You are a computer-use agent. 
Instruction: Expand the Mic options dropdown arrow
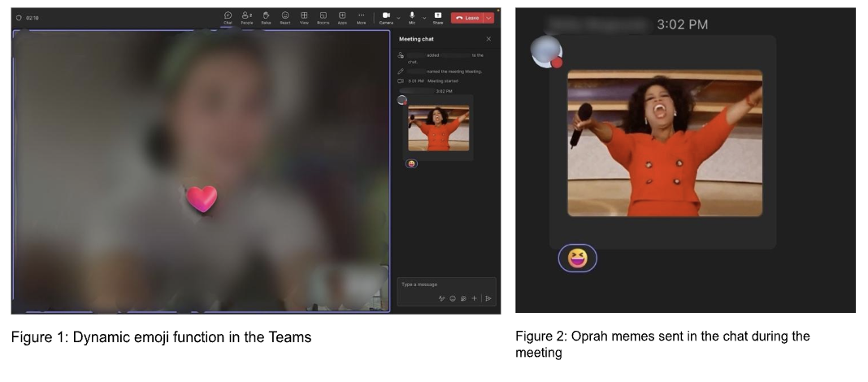(x=424, y=17)
